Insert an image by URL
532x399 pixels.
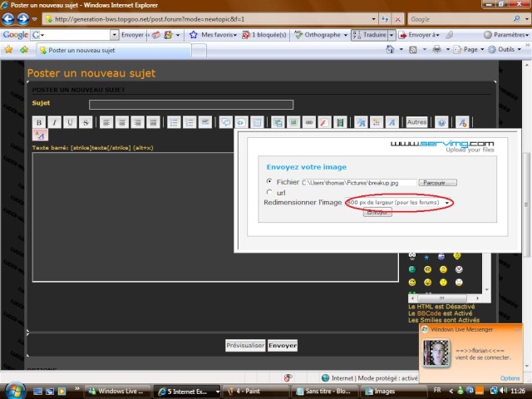(293, 122)
